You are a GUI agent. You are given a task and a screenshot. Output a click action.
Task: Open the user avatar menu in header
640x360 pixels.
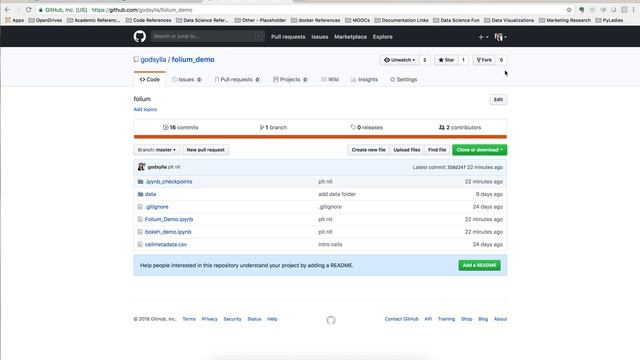pyautogui.click(x=500, y=37)
